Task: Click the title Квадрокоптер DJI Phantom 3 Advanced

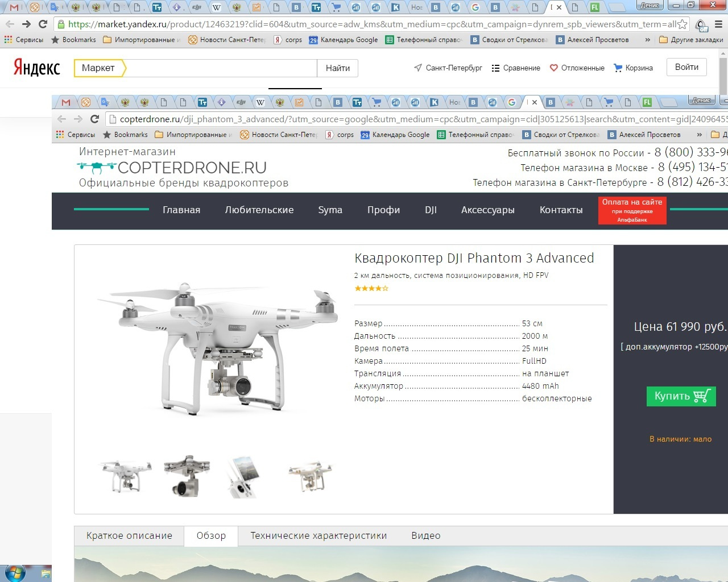Action: pyautogui.click(x=474, y=258)
